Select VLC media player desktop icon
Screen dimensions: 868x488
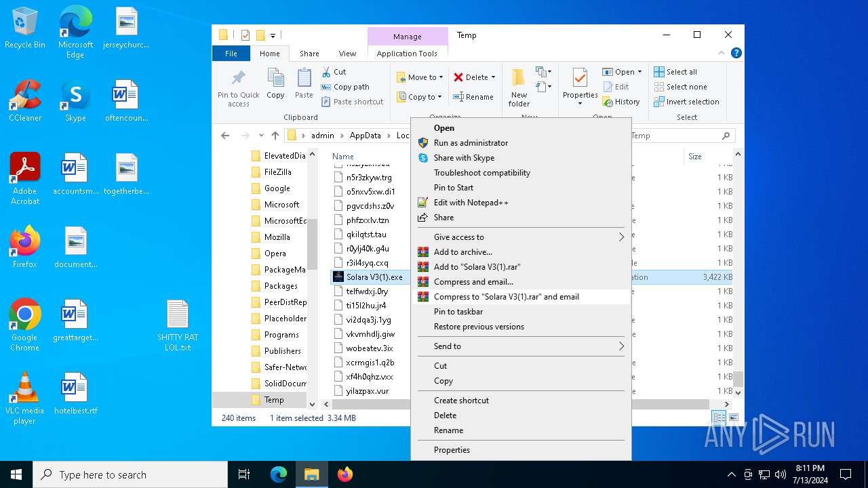25,399
